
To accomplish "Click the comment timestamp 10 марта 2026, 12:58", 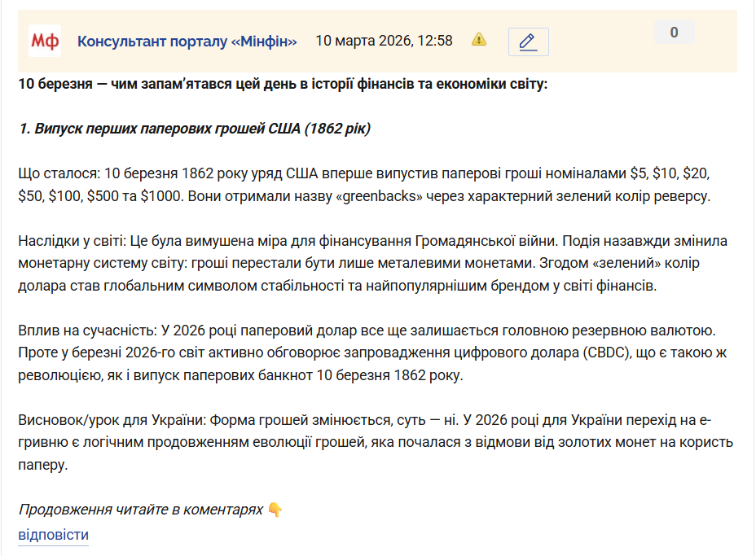I will point(384,41).
